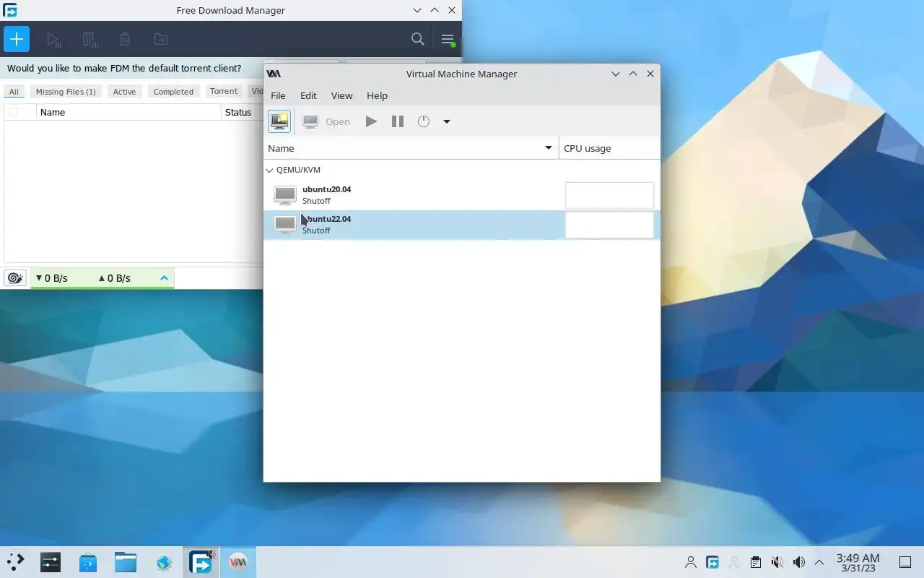Click the upload speed 0 B/s indicator

[x=115, y=278]
